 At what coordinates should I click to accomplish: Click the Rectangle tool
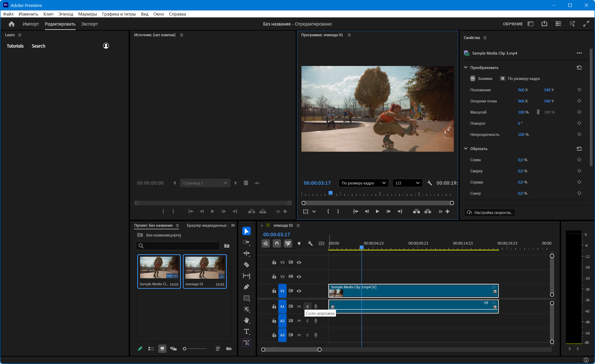pos(246,298)
